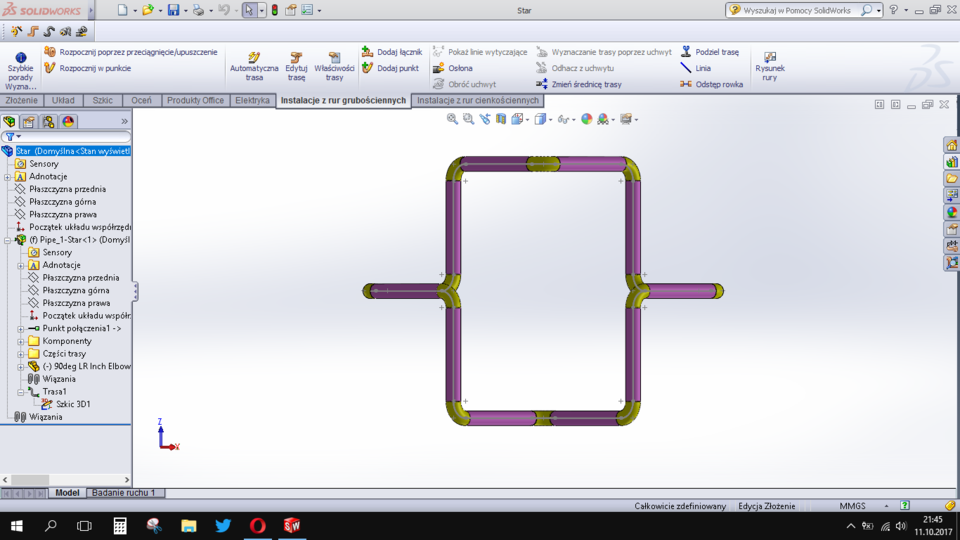The image size is (960, 540).
Task: Click MMGS unit system in status bar
Action: [x=852, y=506]
